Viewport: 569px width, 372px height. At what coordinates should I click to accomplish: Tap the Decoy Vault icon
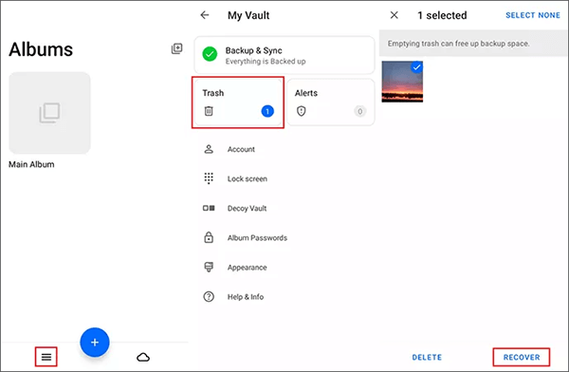(x=209, y=208)
